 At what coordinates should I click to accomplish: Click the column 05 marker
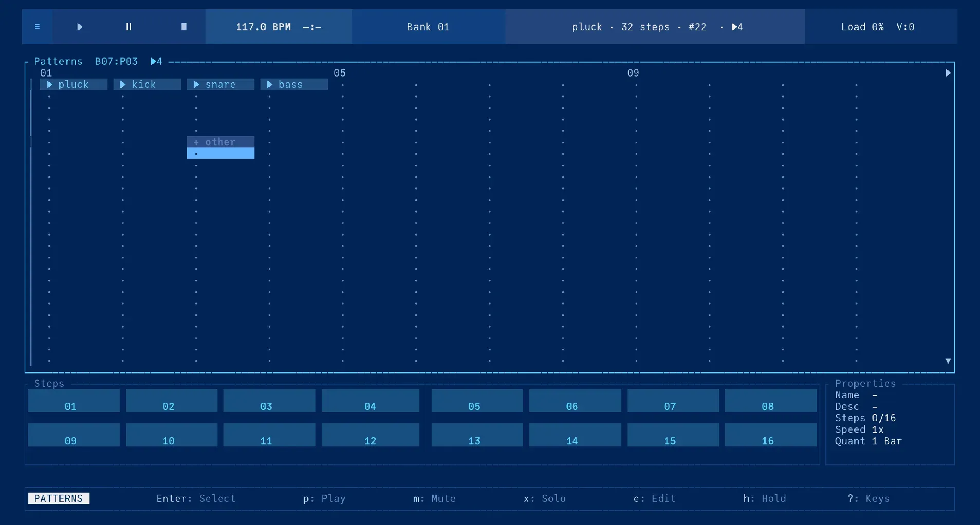pyautogui.click(x=340, y=73)
